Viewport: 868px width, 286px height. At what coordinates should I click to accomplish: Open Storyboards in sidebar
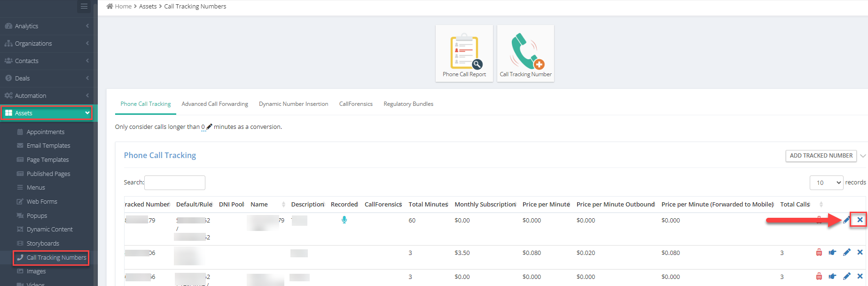(x=43, y=243)
